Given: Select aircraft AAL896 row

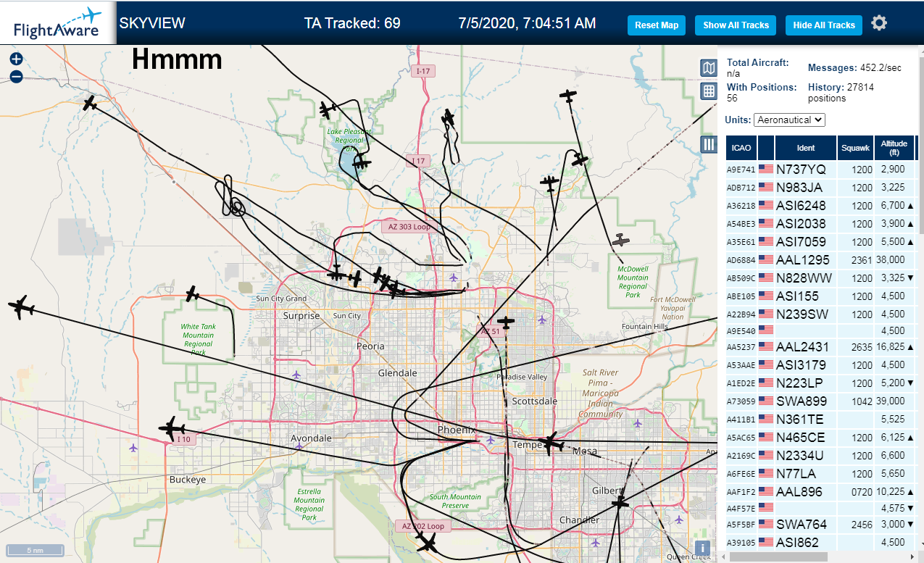Looking at the screenshot, I should tap(823, 492).
